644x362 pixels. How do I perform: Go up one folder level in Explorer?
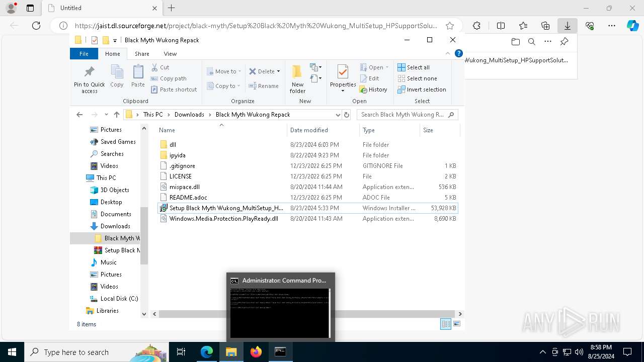pos(117,115)
